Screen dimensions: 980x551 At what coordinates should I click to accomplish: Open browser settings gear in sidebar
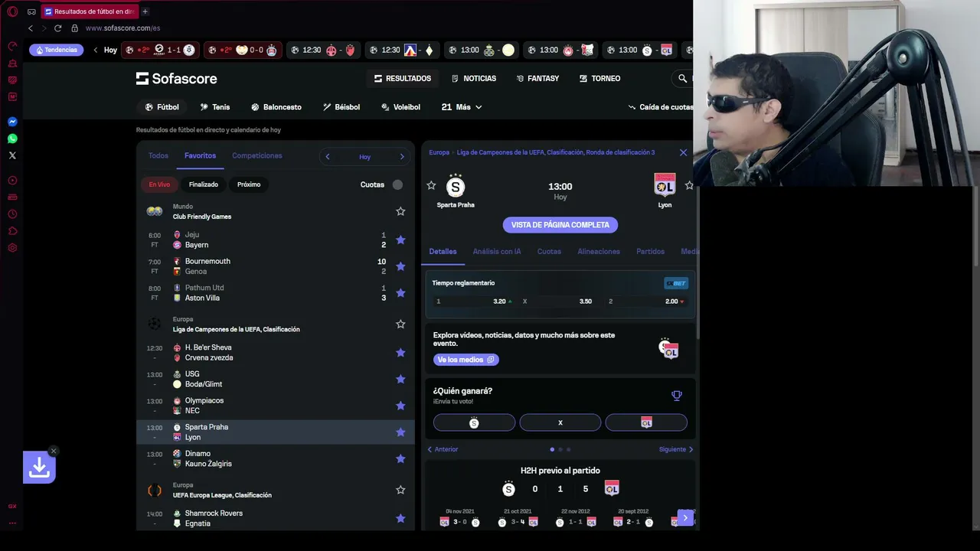tap(12, 248)
